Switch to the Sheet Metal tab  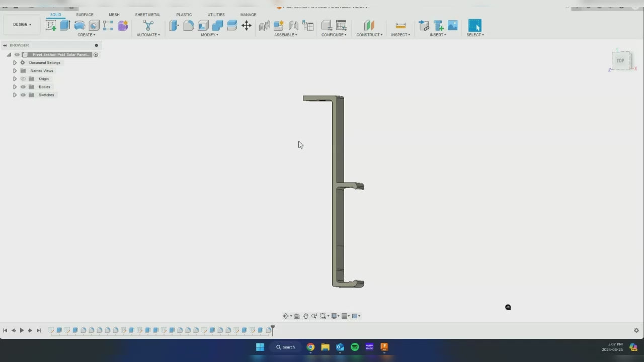147,15
